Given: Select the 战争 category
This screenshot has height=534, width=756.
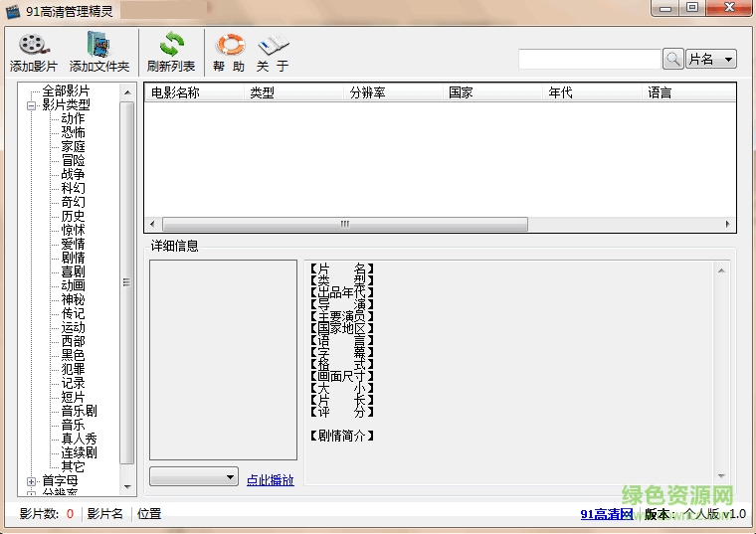Looking at the screenshot, I should pyautogui.click(x=73, y=174).
